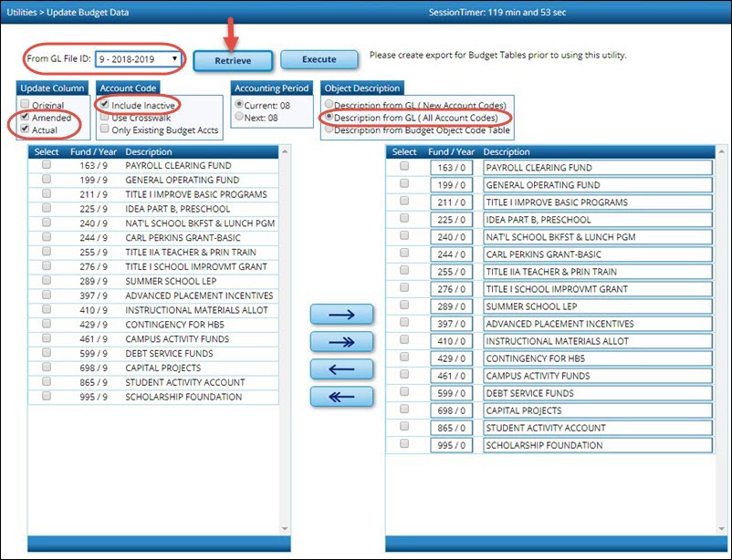The height and width of the screenshot is (560, 732).
Task: Click the Capital Projects description field on right
Action: (597, 412)
